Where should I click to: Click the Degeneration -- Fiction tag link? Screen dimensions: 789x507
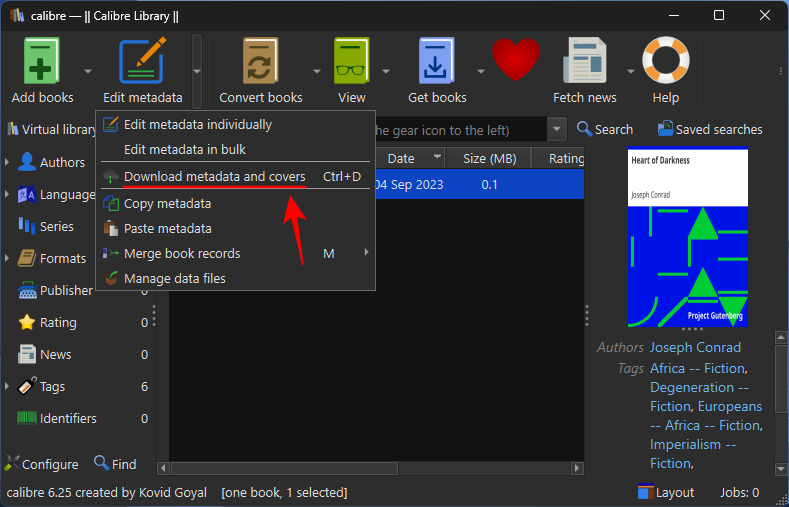[x=698, y=397]
